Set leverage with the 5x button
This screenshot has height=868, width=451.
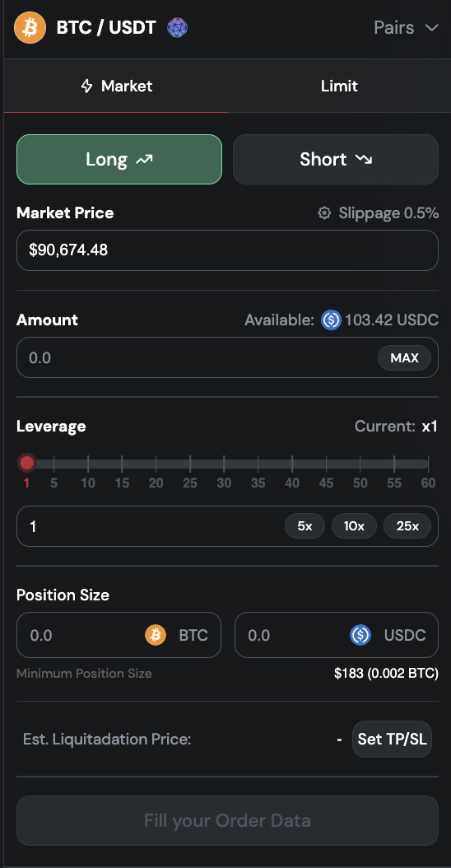coord(305,526)
